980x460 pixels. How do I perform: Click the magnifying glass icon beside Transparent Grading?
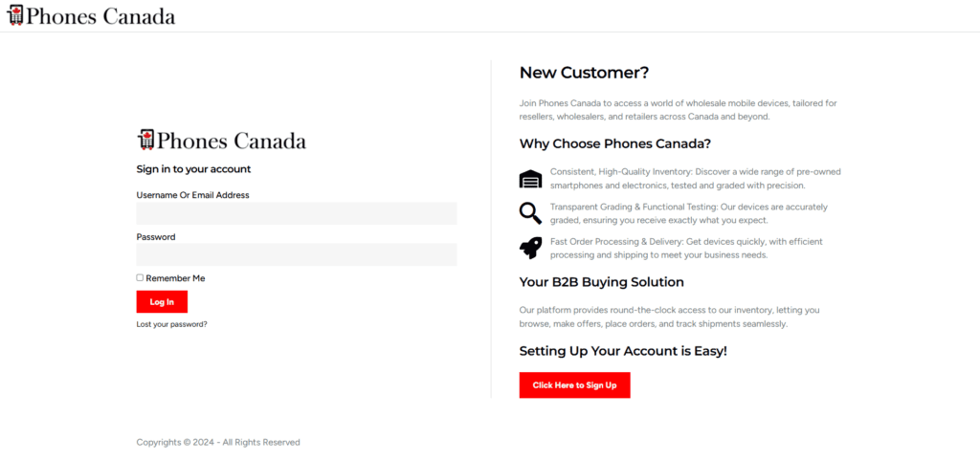(530, 213)
